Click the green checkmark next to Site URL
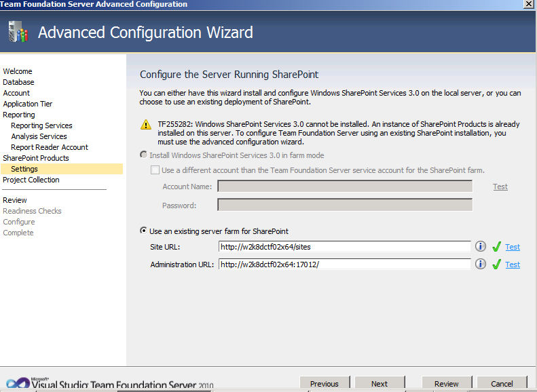 [x=496, y=247]
